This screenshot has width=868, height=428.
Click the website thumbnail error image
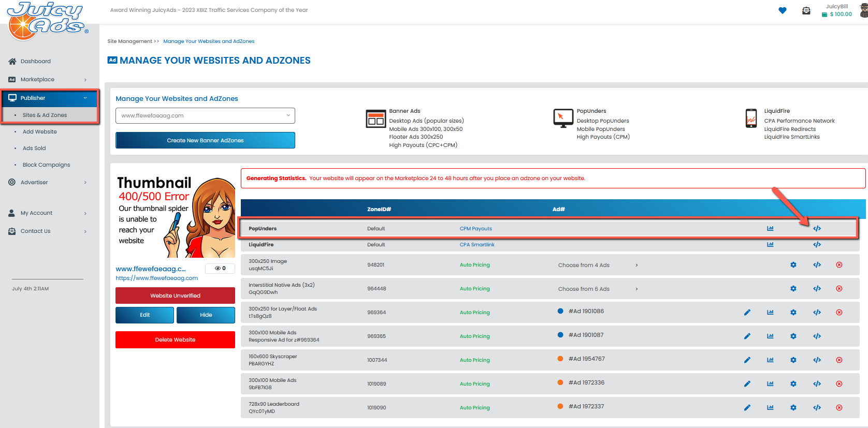point(176,216)
